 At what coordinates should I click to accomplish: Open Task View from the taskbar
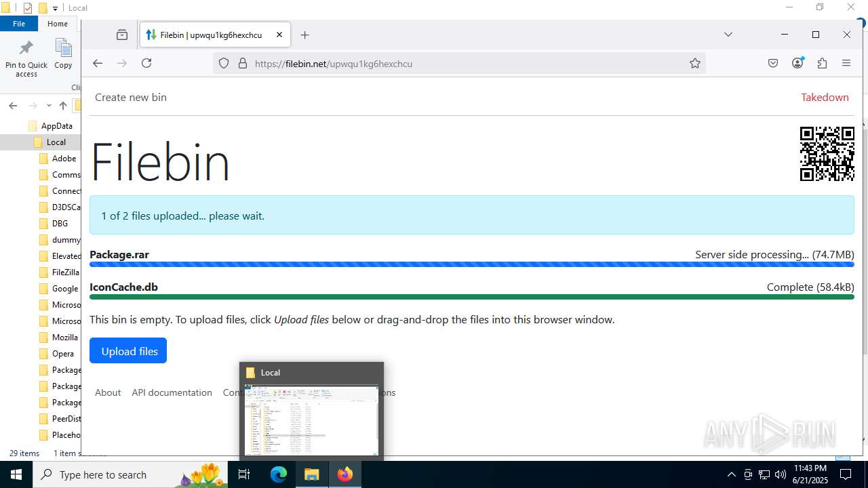[245, 474]
